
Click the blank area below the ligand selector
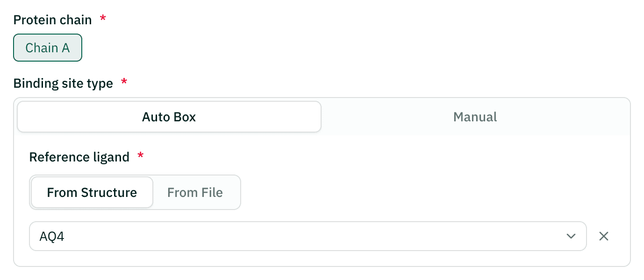click(322, 258)
